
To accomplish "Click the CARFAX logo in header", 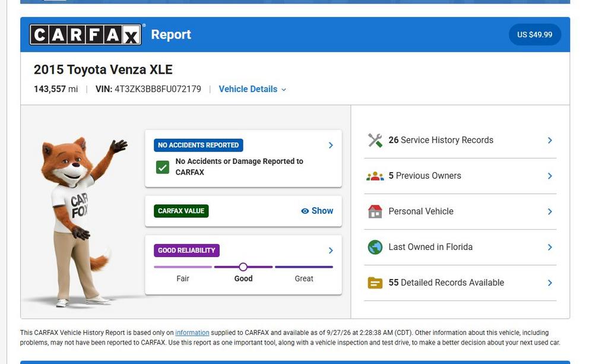I will pos(85,34).
